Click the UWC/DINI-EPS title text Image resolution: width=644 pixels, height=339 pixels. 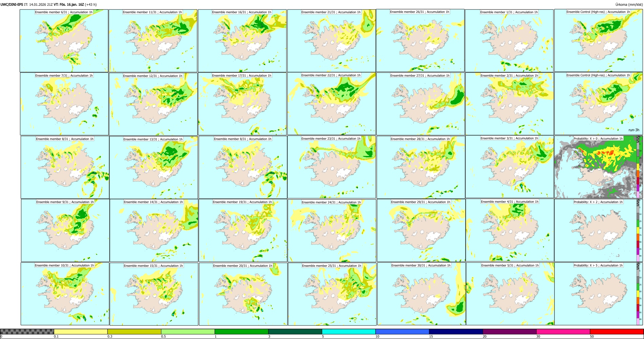(12, 5)
